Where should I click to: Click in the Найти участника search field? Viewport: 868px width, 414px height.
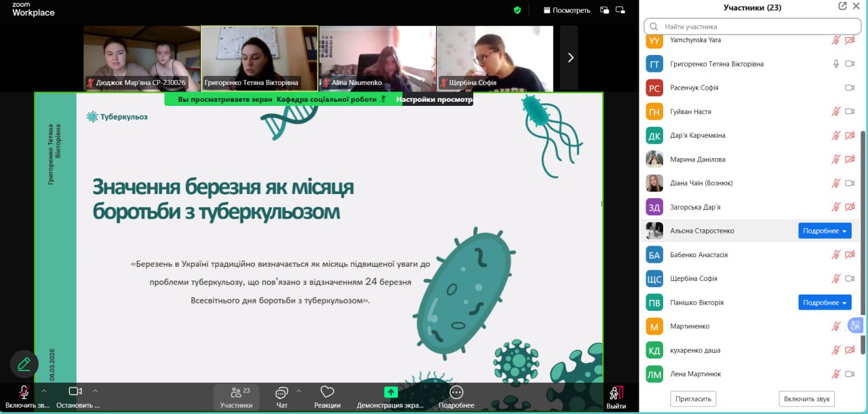[x=752, y=26]
